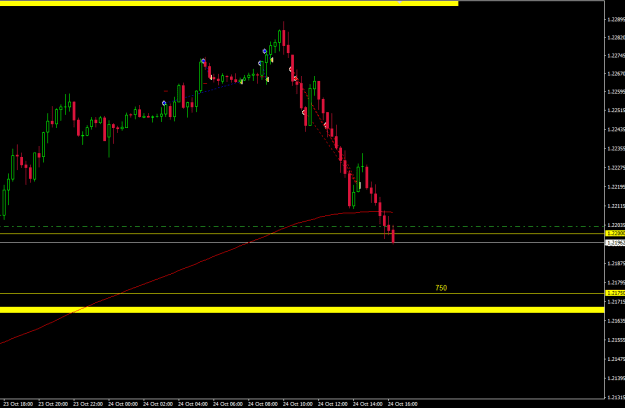Image resolution: width=625 pixels, height=408 pixels.
Task: Click the chart shift triangle marker at top
Action: click(399, 2)
